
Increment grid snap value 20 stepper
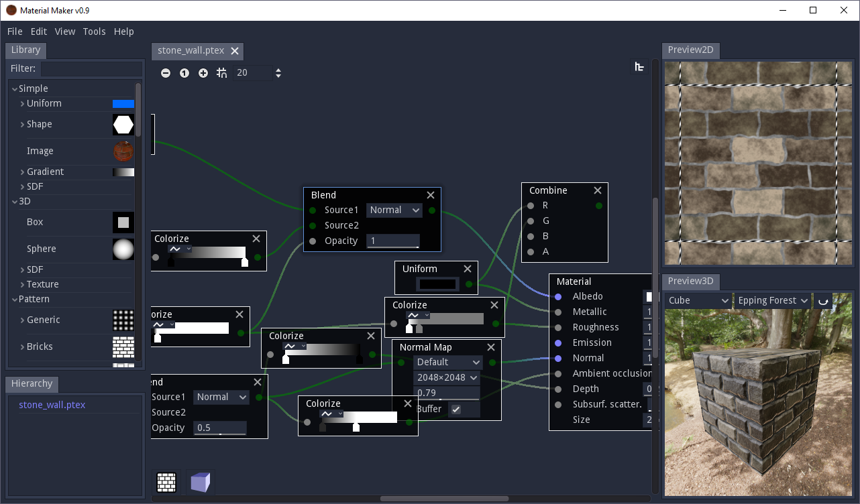point(278,70)
